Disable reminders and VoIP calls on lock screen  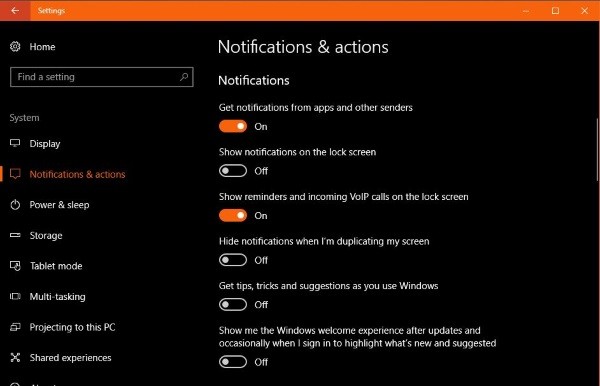[x=233, y=215]
